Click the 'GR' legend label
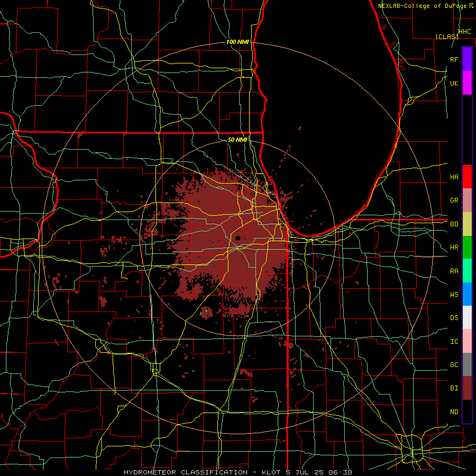This screenshot has height=476, width=476. 454,200
